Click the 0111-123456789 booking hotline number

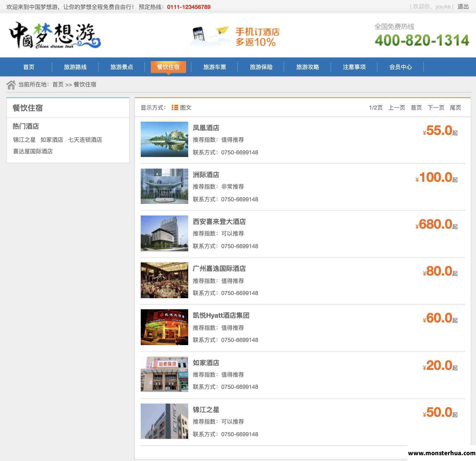coord(189,7)
